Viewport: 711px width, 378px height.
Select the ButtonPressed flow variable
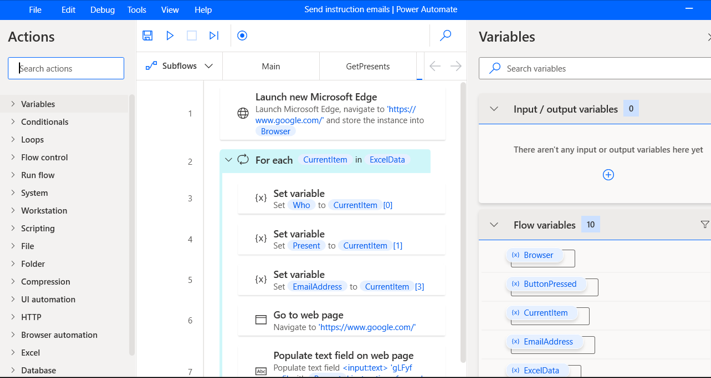(x=546, y=284)
